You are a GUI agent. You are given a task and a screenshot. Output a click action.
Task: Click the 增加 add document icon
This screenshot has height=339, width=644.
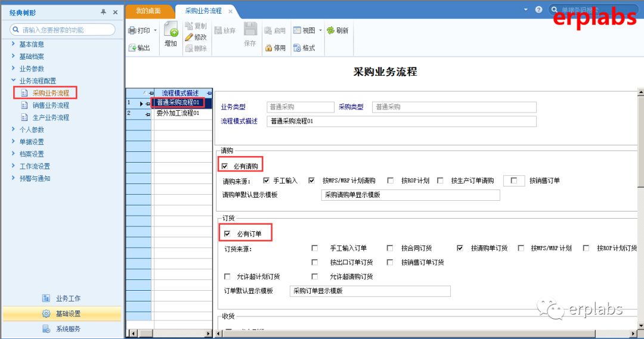(x=171, y=29)
